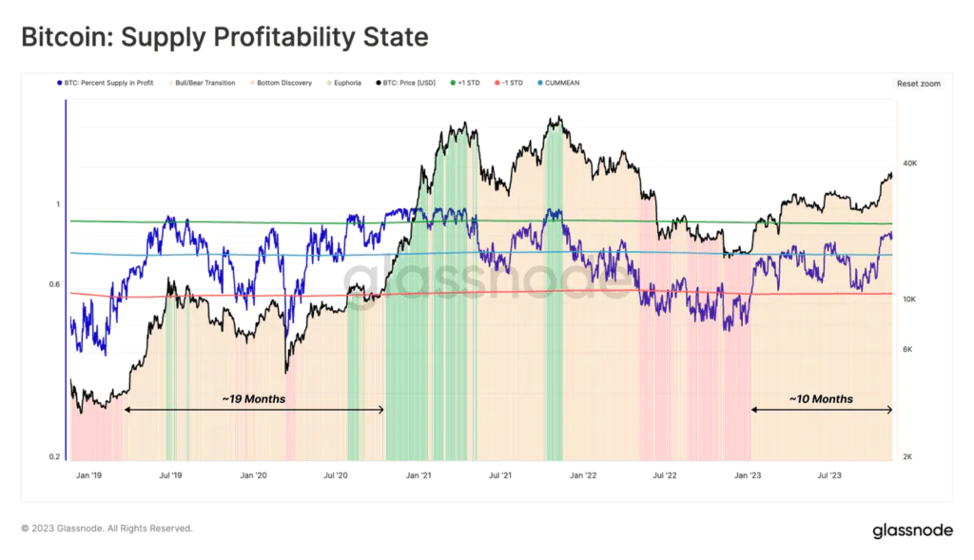The width and height of the screenshot is (974, 560).
Task: Select the Jul '22 x-axis label
Action: [x=665, y=475]
